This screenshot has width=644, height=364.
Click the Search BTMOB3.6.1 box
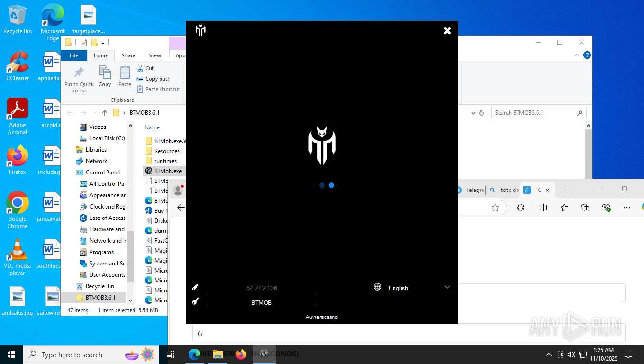tap(538, 113)
